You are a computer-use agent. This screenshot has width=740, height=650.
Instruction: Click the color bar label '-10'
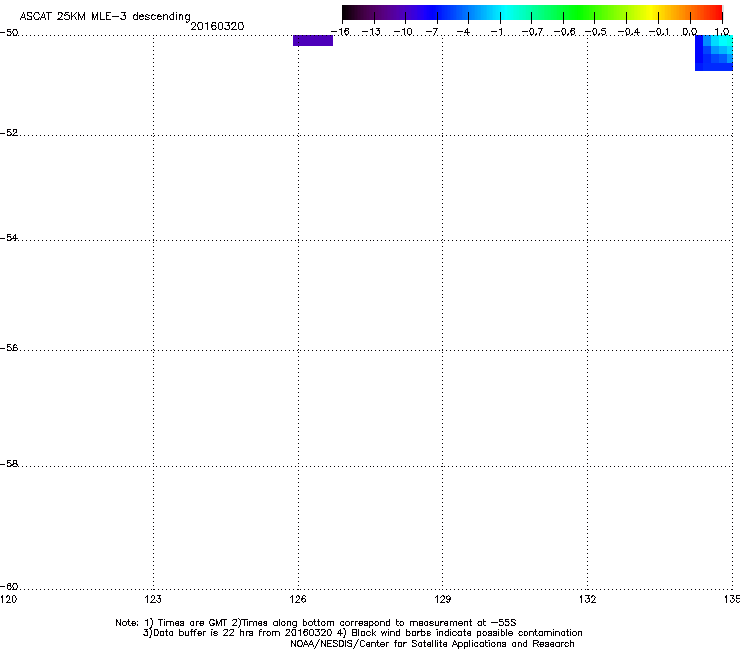coord(403,32)
